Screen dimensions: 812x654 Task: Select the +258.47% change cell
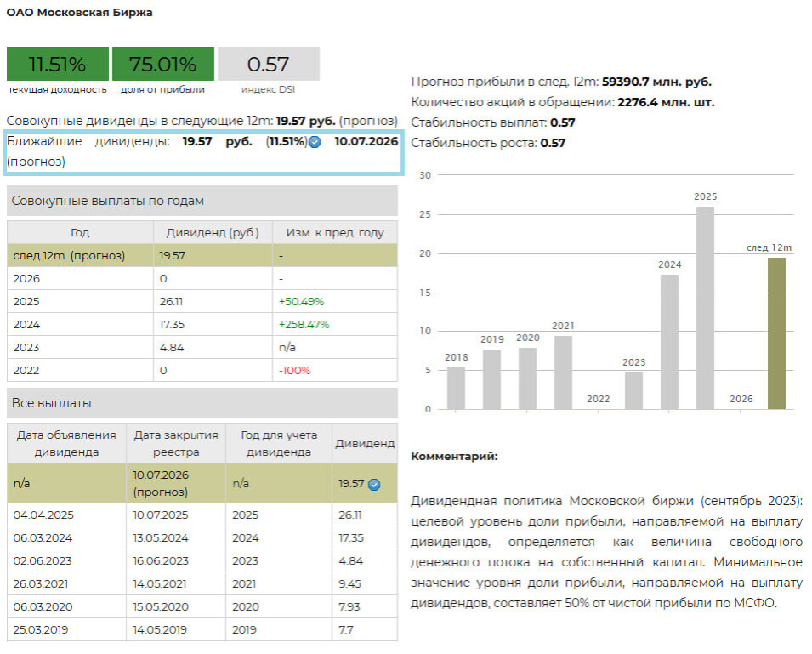(x=335, y=324)
